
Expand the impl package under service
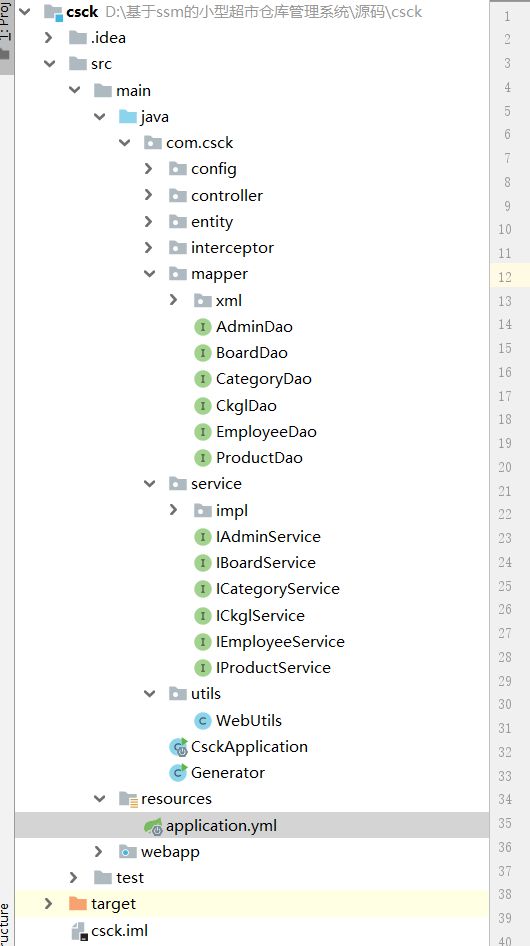[x=173, y=510]
